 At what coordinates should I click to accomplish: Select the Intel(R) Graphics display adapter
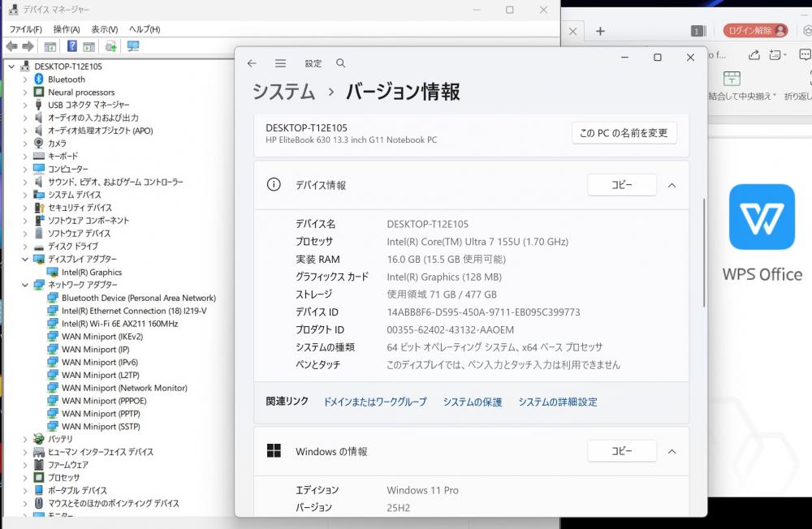point(92,273)
